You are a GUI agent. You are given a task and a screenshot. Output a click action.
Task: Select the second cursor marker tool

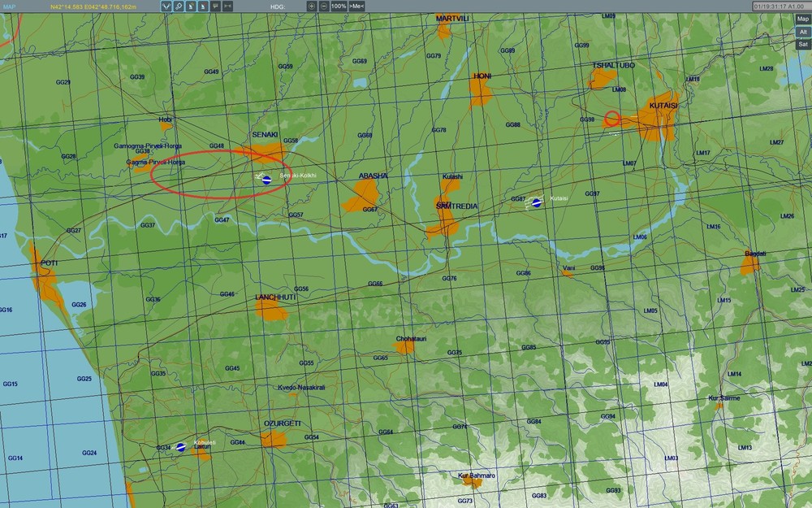point(203,7)
